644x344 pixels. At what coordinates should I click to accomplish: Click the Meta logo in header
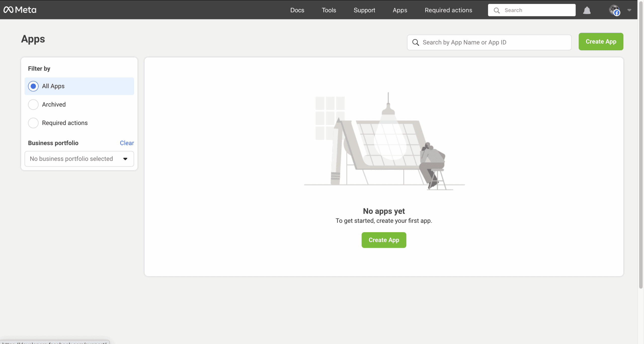[x=20, y=10]
